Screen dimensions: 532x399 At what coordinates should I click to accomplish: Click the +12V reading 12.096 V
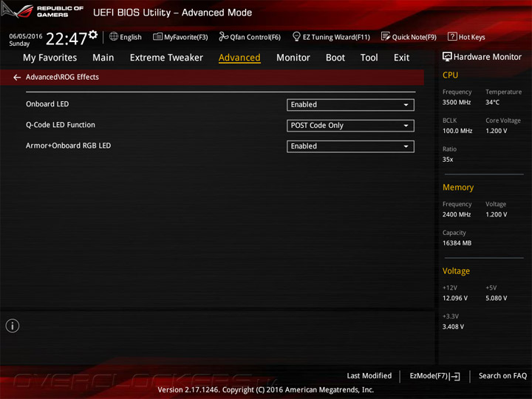pyautogui.click(x=455, y=299)
